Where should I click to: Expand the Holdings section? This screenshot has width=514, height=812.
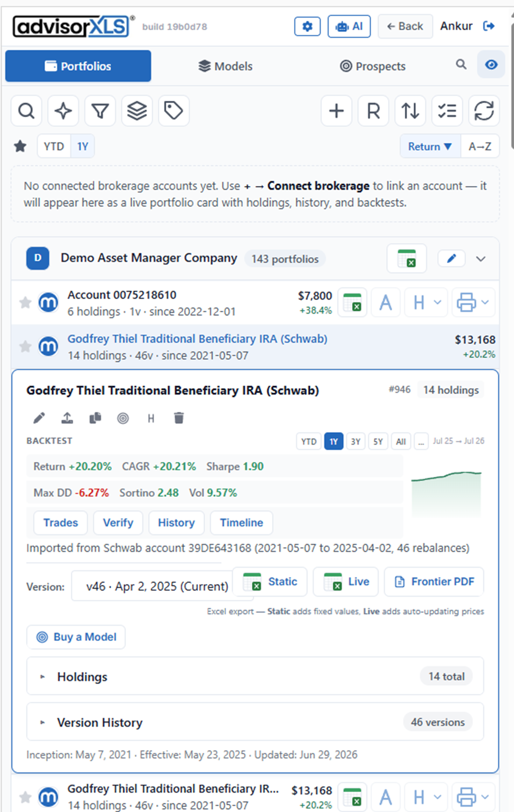(255, 676)
